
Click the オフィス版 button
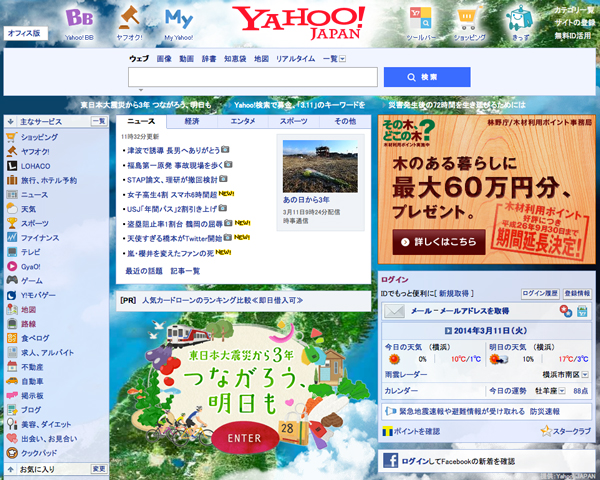(26, 33)
